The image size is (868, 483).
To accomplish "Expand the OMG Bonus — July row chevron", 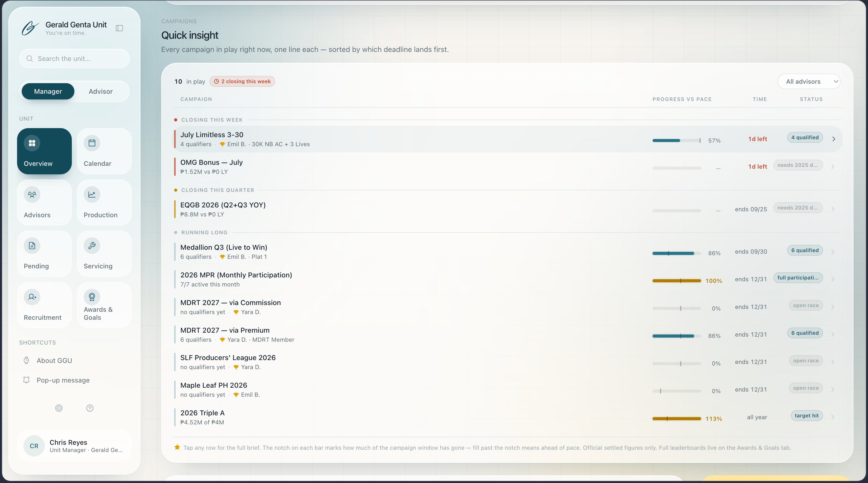I will tap(833, 167).
